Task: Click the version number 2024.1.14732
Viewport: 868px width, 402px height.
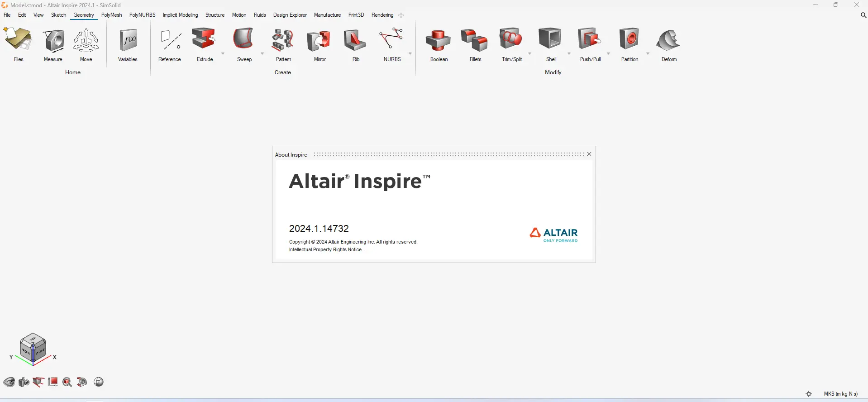Action: click(319, 229)
